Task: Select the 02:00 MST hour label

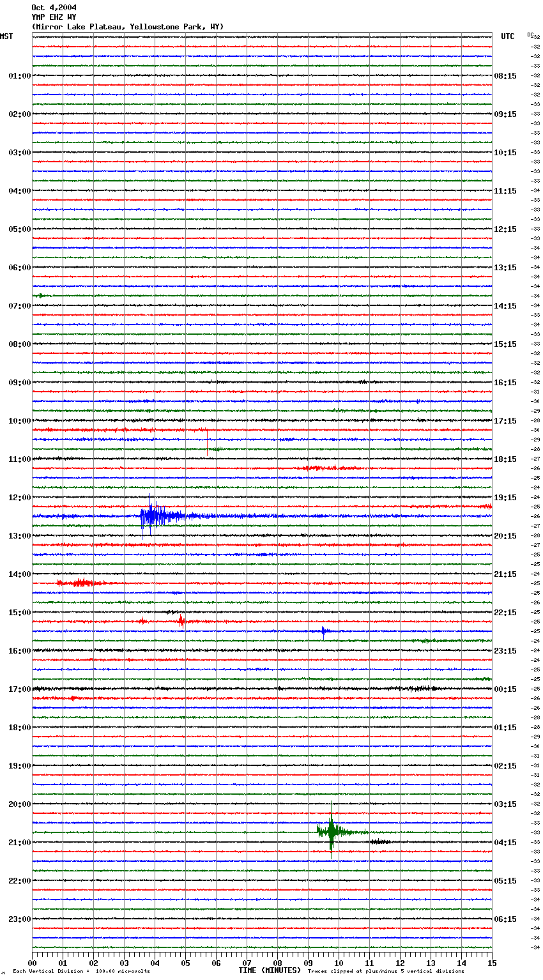Action: click(20, 114)
